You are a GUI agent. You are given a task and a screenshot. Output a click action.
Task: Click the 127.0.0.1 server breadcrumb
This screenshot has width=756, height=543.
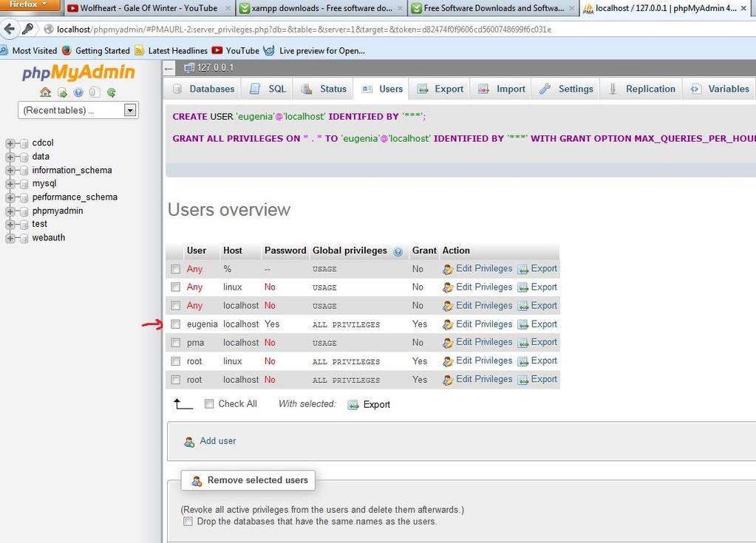point(215,68)
